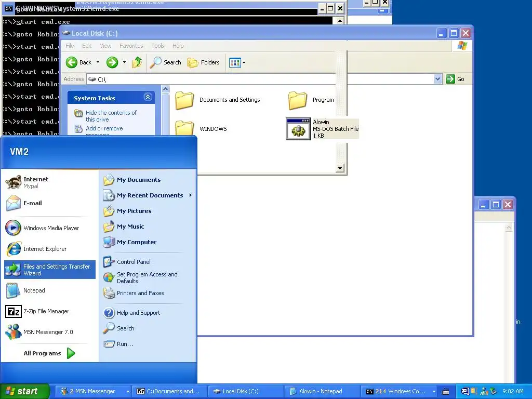Open My Music folder
Screen dimensions: 532x399
(148, 227)
